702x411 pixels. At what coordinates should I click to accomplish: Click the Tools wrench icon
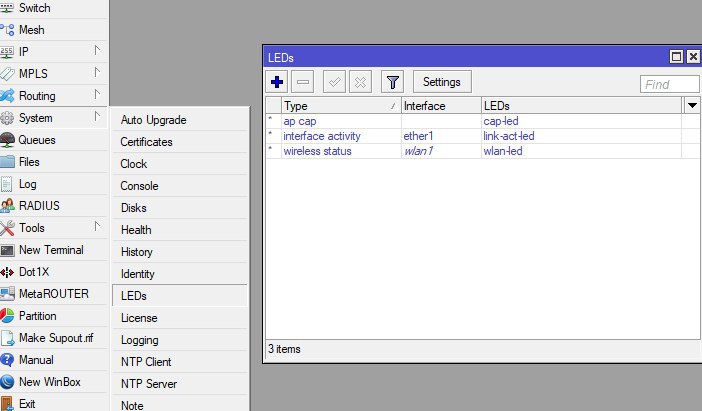[7, 228]
